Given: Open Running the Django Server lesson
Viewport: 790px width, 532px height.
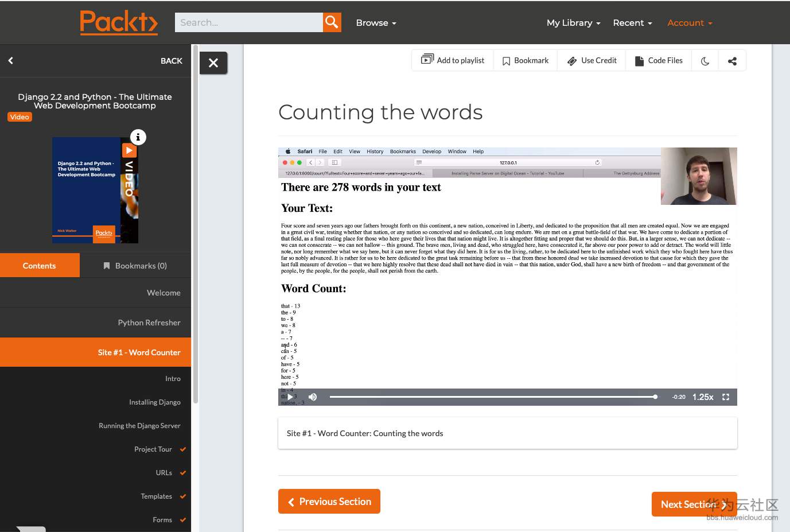Looking at the screenshot, I should [139, 426].
